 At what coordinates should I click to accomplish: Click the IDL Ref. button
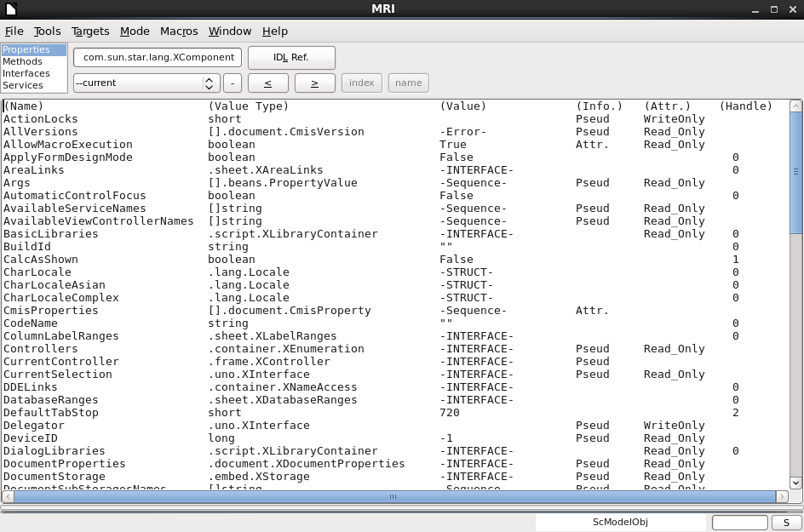(291, 57)
